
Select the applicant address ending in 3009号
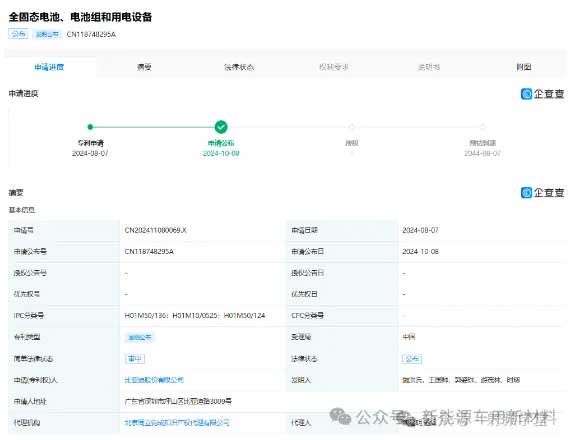[x=178, y=401]
